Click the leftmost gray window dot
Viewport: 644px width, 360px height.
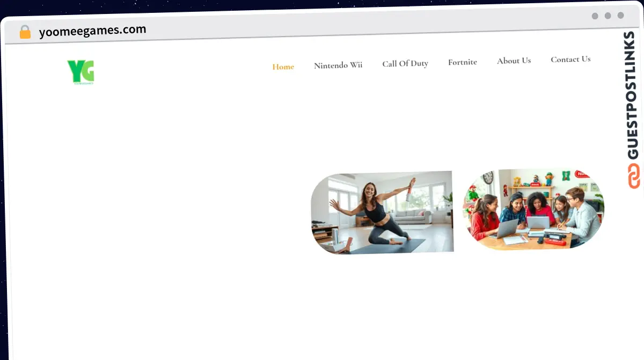[595, 16]
